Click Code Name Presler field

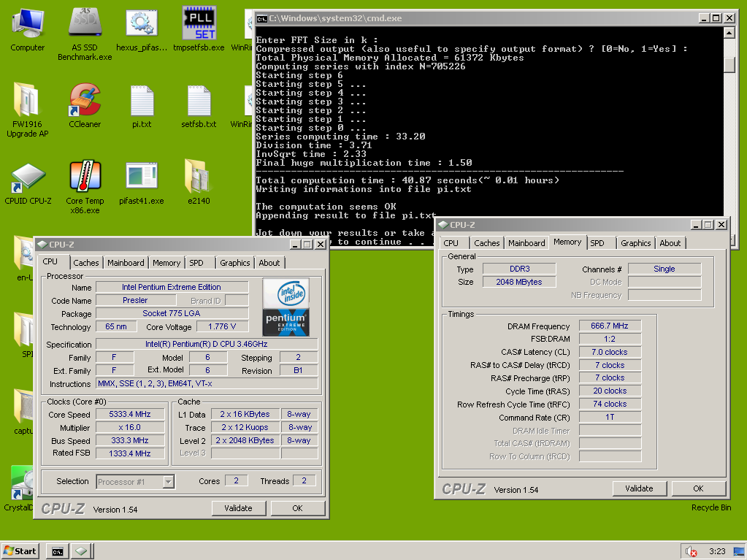[136, 301]
